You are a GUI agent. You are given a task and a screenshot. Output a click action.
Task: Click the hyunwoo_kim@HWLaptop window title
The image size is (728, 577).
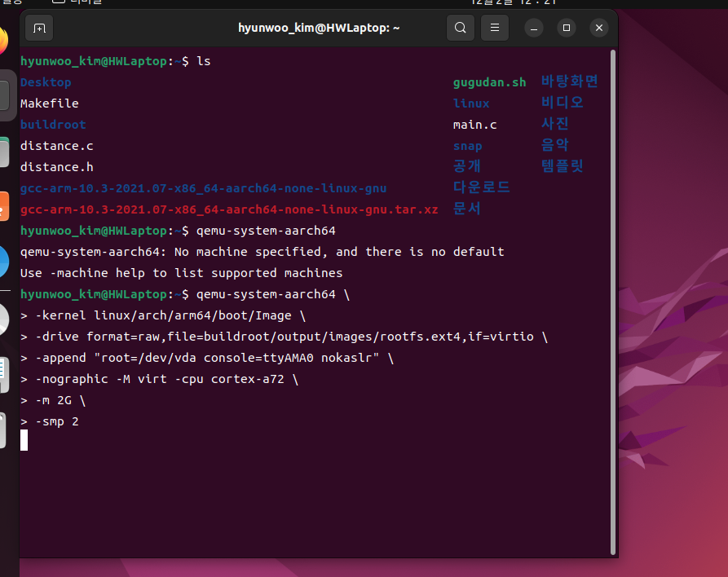pos(319,29)
